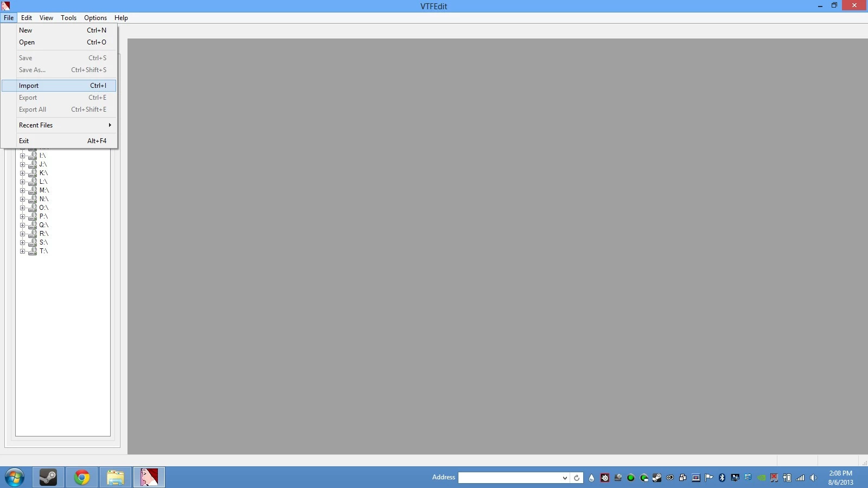Click the water drop tray icon
Viewport: 868px width, 488px height.
[x=592, y=478]
